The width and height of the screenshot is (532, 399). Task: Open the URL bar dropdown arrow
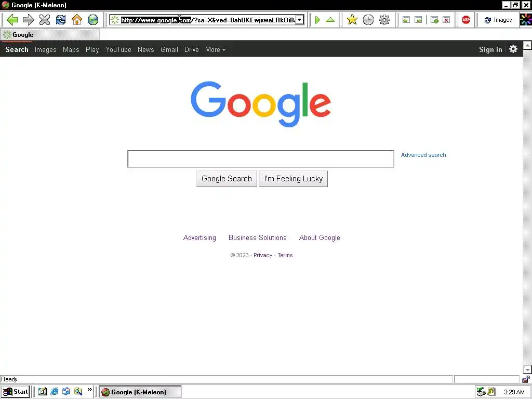(300, 20)
